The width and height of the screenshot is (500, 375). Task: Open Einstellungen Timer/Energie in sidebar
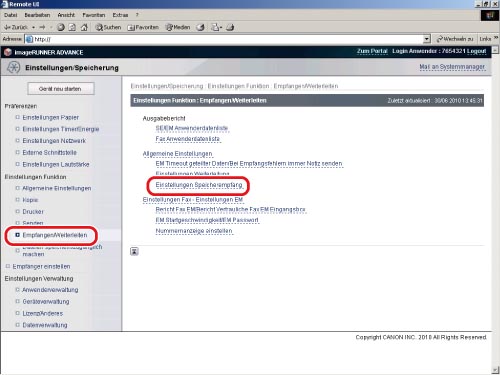click(61, 129)
